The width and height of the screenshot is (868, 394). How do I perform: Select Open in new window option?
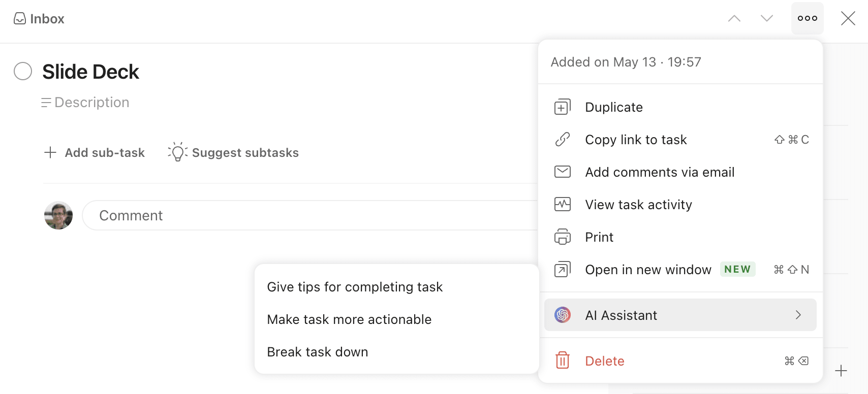[648, 270]
